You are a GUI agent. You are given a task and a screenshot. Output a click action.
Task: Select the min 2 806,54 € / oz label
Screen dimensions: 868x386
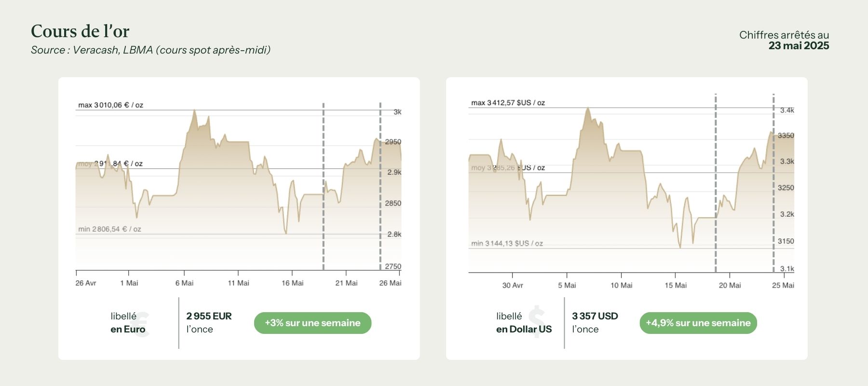tap(110, 229)
